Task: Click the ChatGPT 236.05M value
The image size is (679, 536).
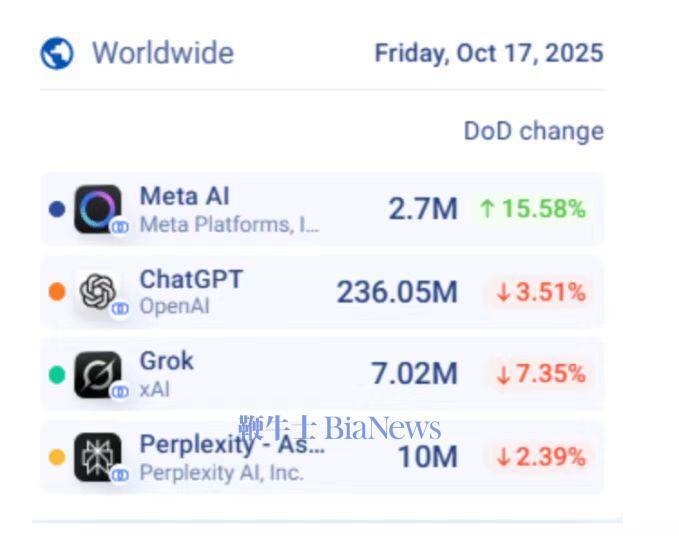Action: tap(396, 292)
